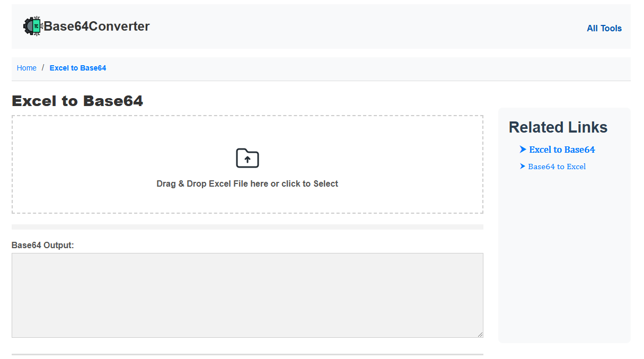Screen dimensions: 644x359
Task: Click inside the Base64 Output textarea
Action: [247, 294]
